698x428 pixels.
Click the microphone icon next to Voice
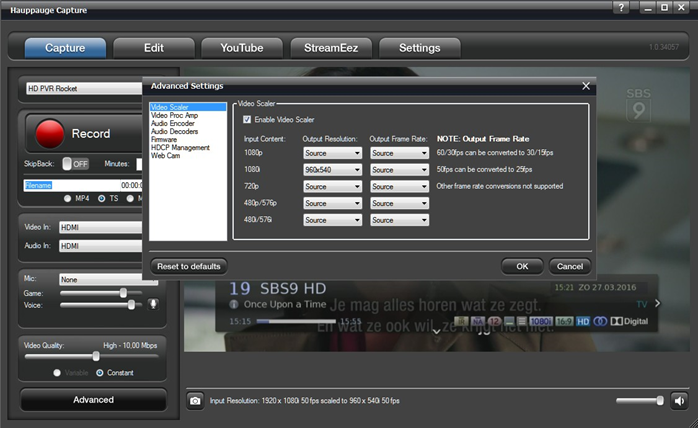click(153, 305)
